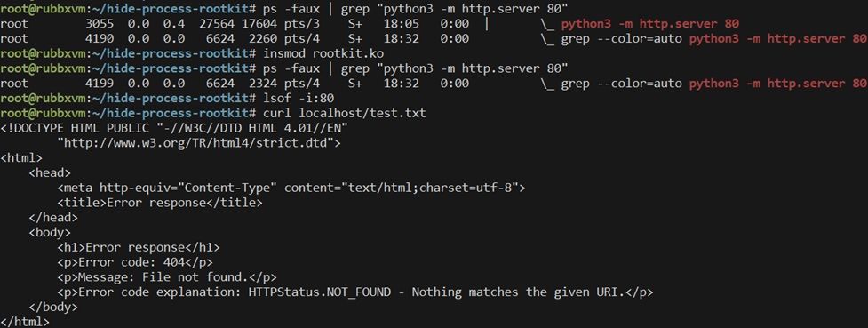Click the DOCTYPE HTML PUBLIC declaration line
The image size is (868, 328).
point(174,129)
